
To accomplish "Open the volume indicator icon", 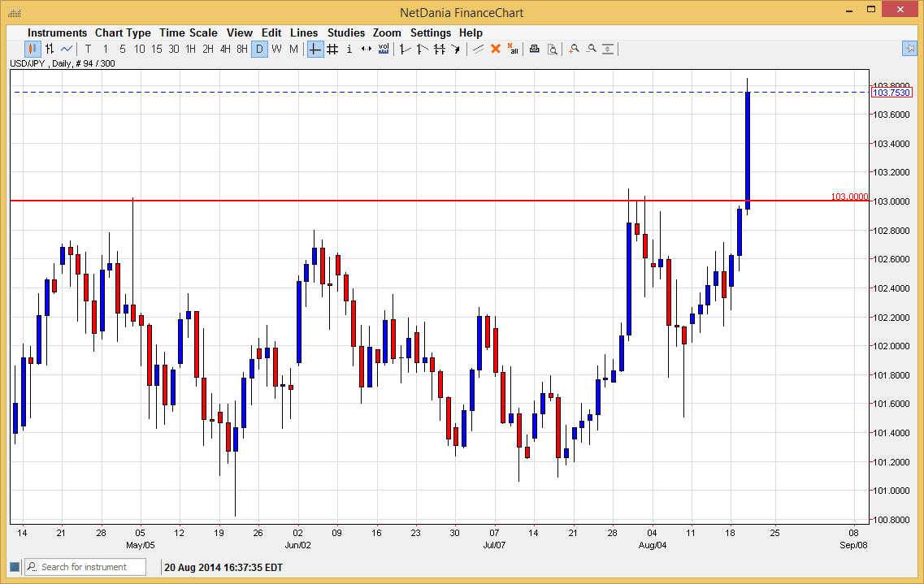I will 384,49.
